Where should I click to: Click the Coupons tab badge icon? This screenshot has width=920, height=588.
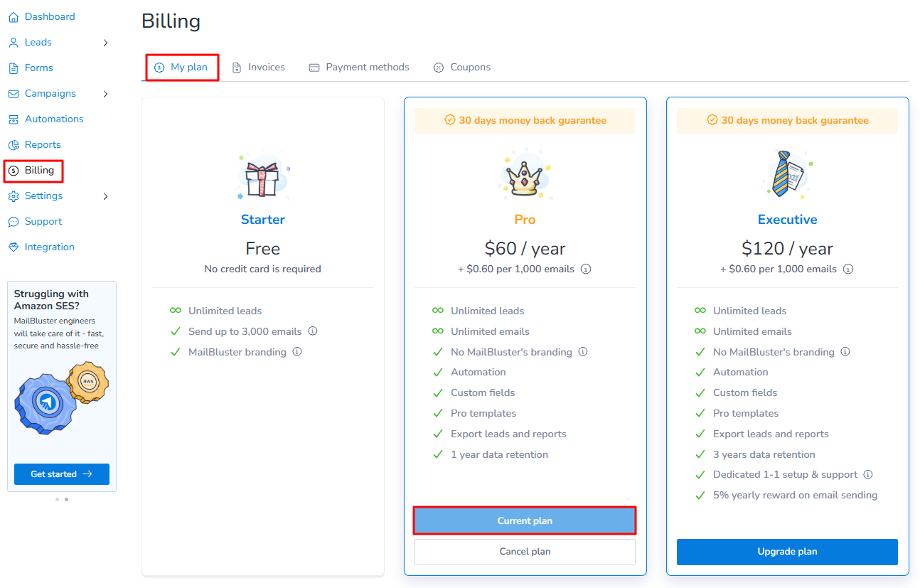click(439, 68)
